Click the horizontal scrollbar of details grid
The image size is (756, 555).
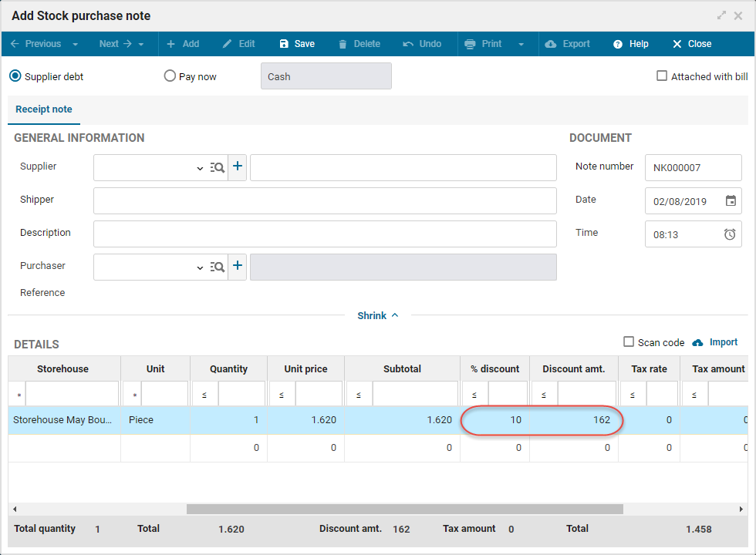[x=404, y=510]
